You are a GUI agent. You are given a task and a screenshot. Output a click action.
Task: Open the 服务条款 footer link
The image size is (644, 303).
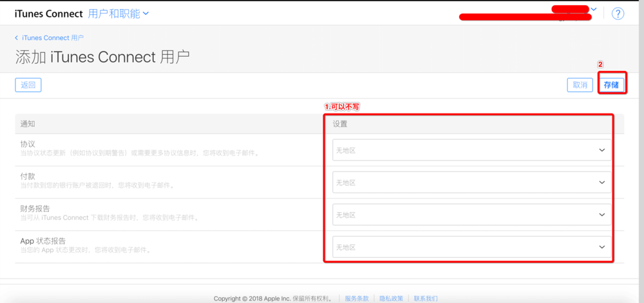click(357, 298)
